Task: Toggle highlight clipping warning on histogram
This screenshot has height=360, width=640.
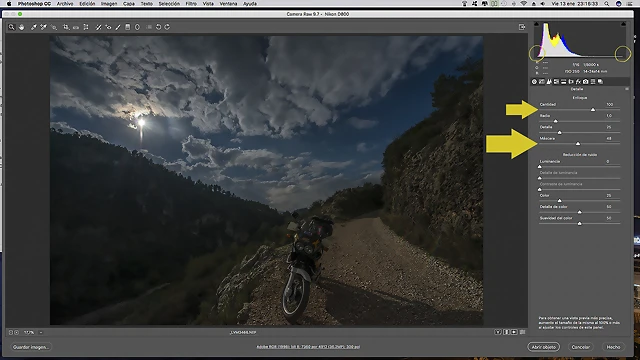Action: 623,24
